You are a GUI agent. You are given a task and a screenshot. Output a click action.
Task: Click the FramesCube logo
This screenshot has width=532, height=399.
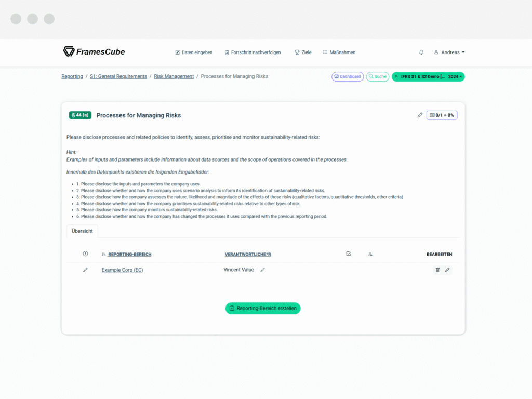point(94,51)
